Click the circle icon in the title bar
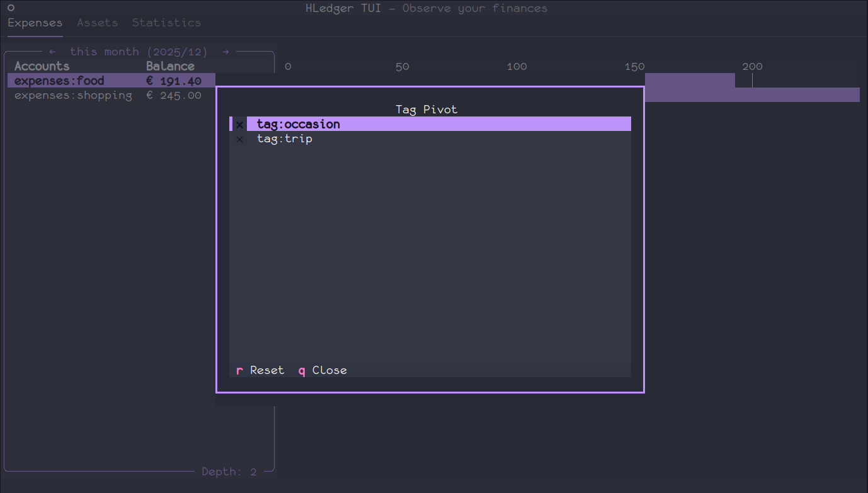 click(11, 8)
